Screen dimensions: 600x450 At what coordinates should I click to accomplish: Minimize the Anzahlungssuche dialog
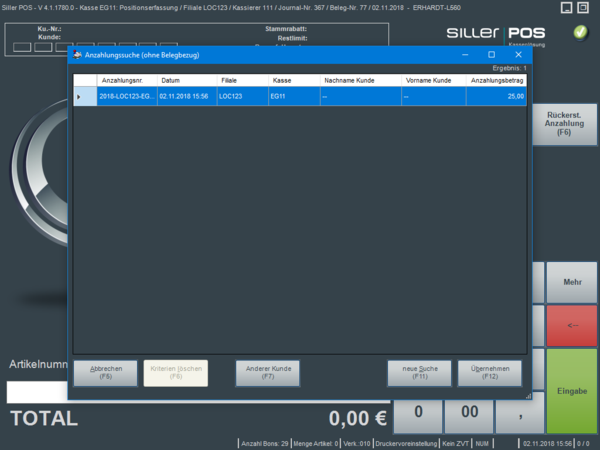pyautogui.click(x=464, y=55)
